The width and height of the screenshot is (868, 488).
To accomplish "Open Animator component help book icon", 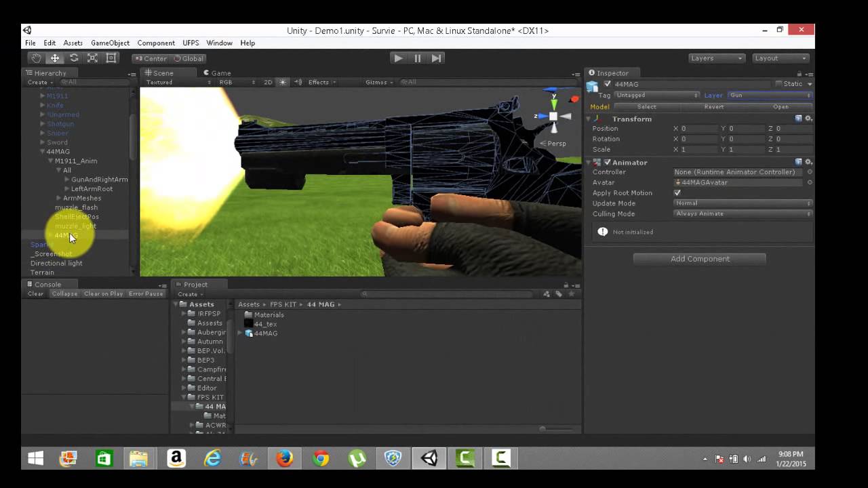I will coord(798,162).
